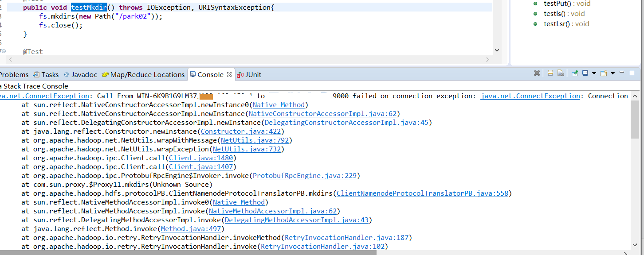Open NativeConstructorAccessorImpl.java:62 link

322,114
